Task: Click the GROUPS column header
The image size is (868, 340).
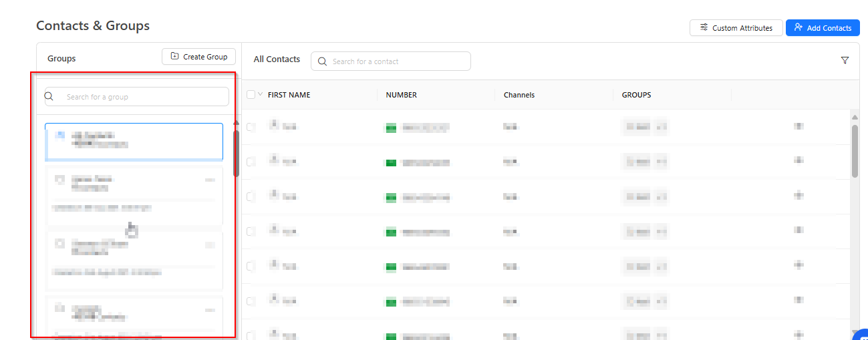Action: 636,95
